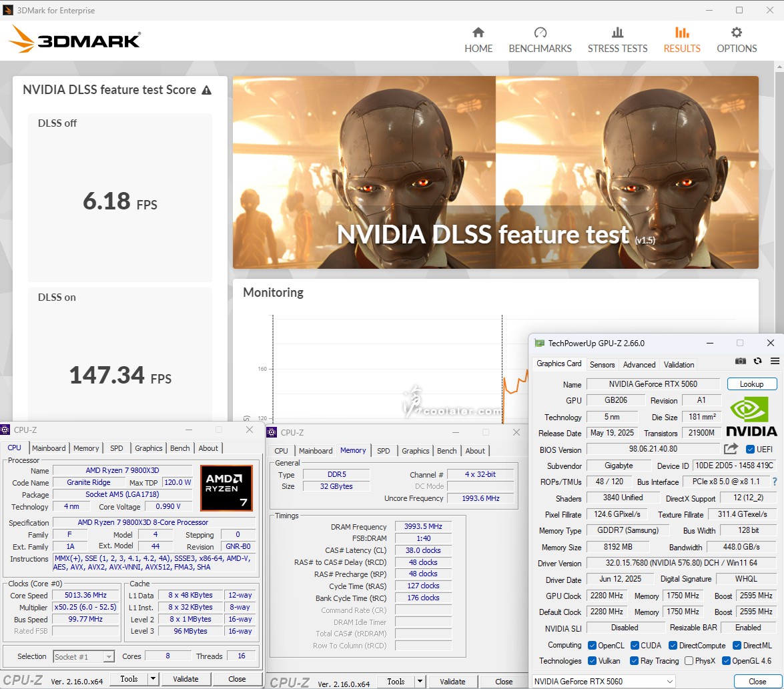This screenshot has width=784, height=689.
Task: Enable the PhysX checkbox in GPU-Z
Action: coord(689,660)
